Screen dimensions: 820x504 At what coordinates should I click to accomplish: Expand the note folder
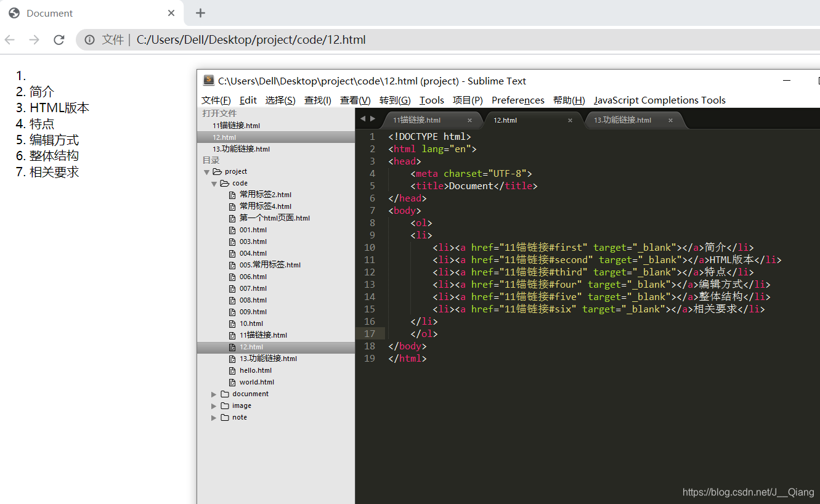(x=214, y=418)
